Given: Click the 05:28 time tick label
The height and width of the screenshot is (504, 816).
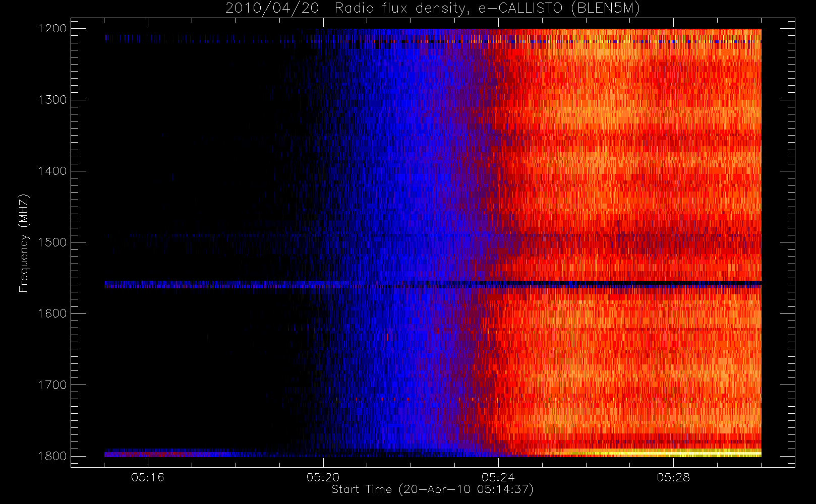Looking at the screenshot, I should (x=673, y=477).
